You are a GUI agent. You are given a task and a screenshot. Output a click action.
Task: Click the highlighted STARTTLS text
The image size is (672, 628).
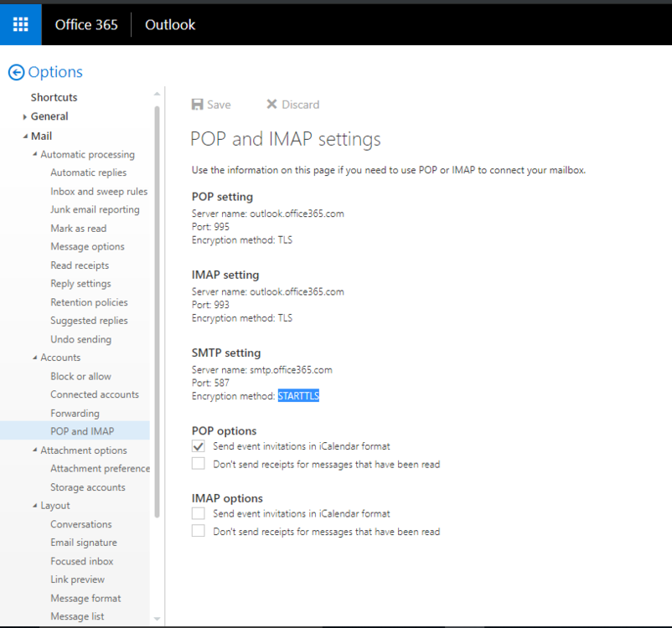(x=298, y=396)
